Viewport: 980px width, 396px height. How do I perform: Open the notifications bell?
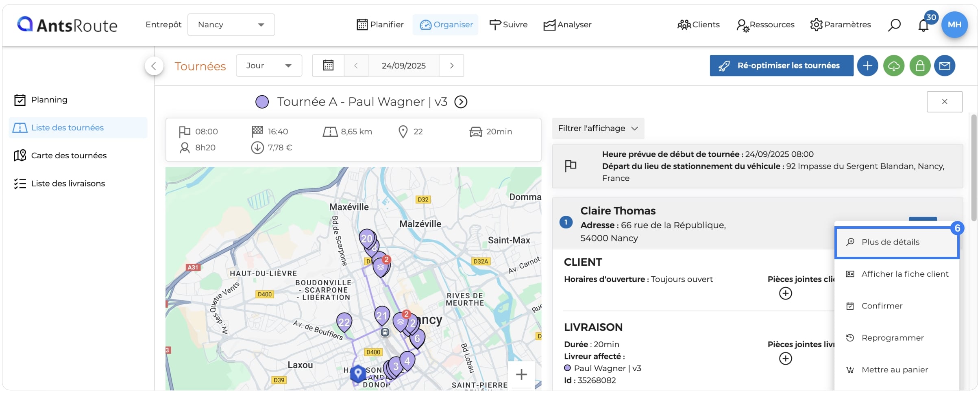923,26
